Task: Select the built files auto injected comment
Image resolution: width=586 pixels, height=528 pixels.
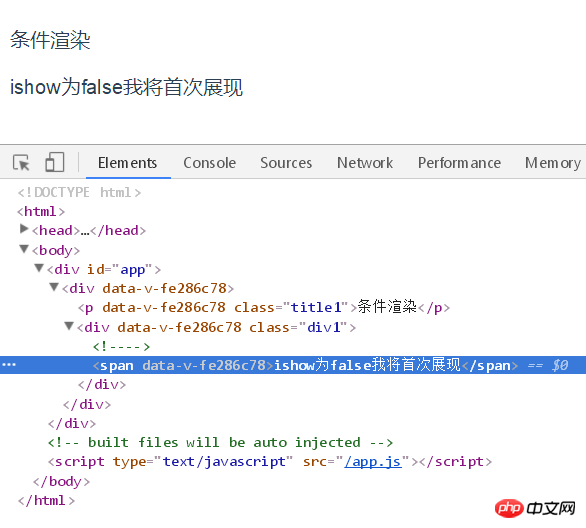Action: 220,443
